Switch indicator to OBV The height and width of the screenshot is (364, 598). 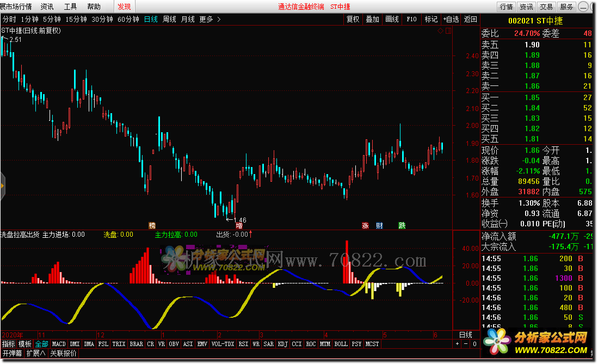[x=174, y=344]
